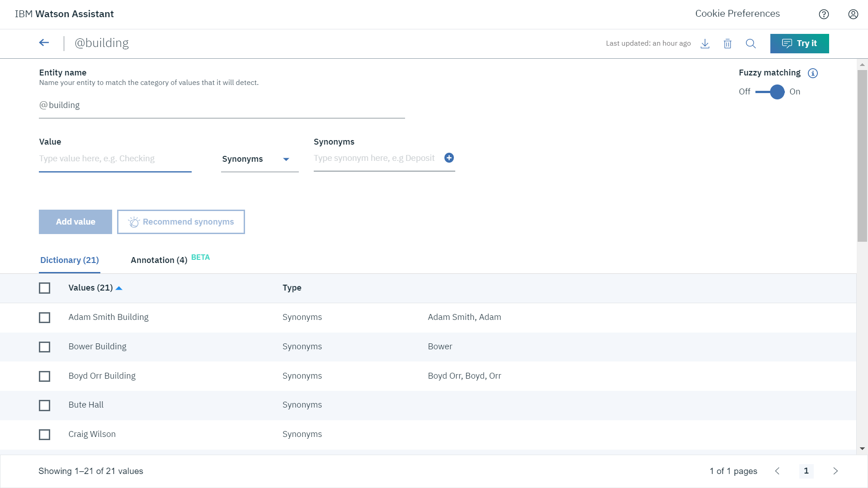Open the user account profile icon
This screenshot has width=868, height=488.
pyautogui.click(x=853, y=14)
